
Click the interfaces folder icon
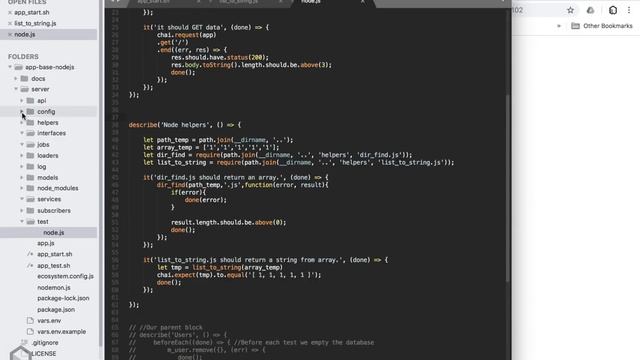[x=30, y=133]
